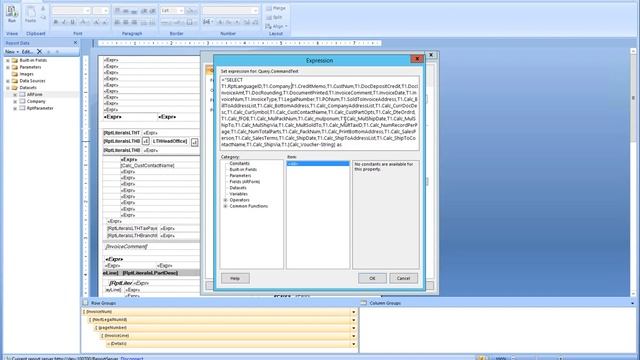Select Datasets category in Expression dialog
640x360 pixels.
(x=238, y=188)
